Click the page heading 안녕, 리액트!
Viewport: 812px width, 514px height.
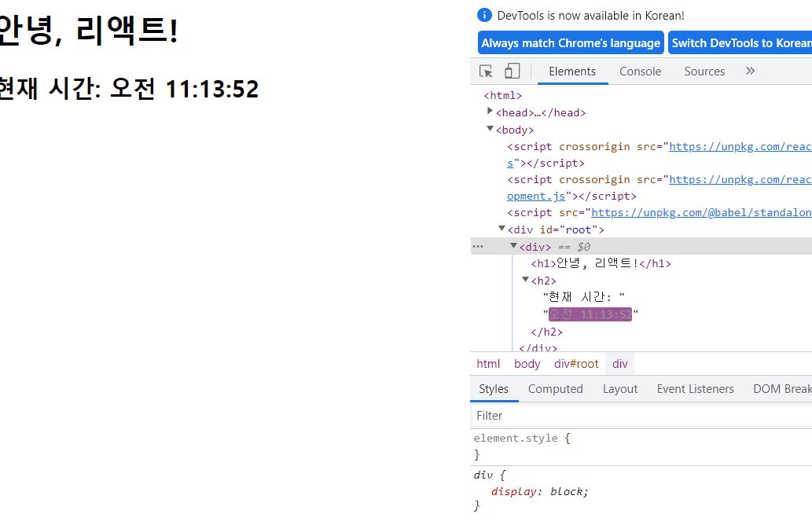tap(87, 30)
